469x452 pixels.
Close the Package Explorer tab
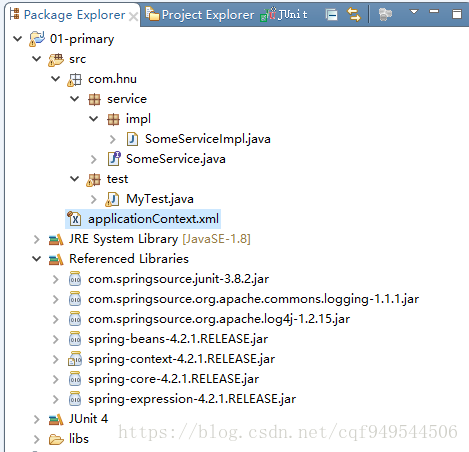point(134,16)
